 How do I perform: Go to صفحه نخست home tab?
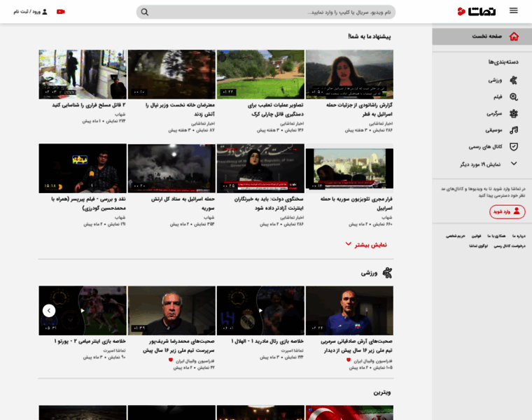(x=494, y=36)
